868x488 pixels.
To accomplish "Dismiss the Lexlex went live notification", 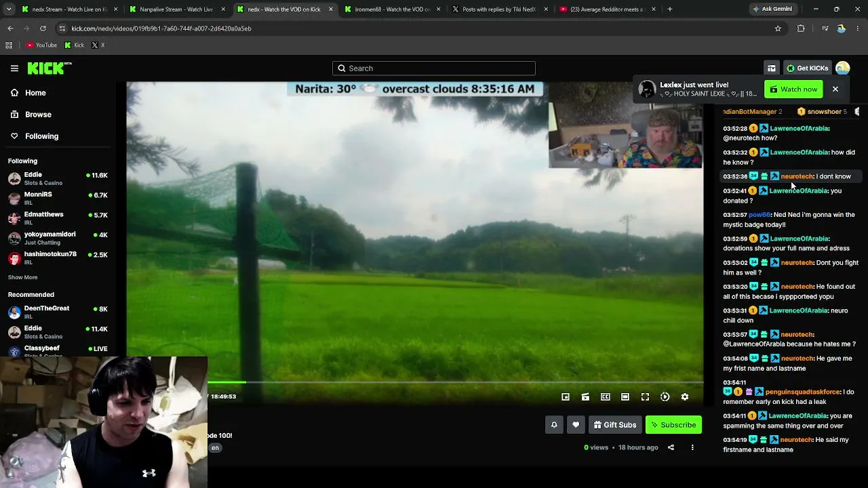I will [x=835, y=89].
